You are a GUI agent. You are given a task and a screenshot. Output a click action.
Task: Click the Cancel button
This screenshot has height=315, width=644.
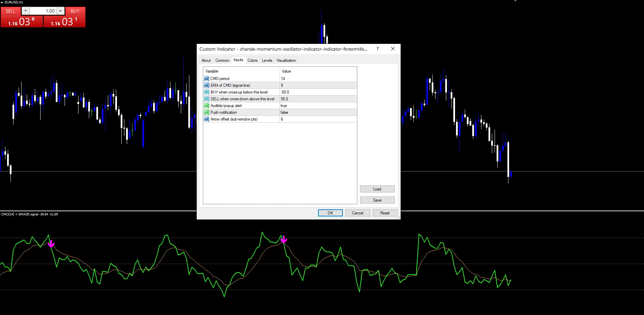coord(358,213)
